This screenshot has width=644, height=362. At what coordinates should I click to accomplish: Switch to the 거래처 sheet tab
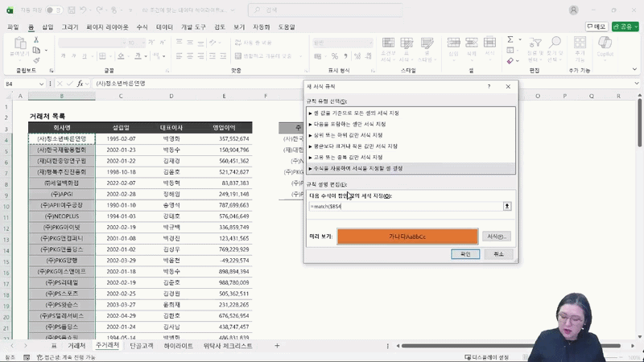(76, 346)
